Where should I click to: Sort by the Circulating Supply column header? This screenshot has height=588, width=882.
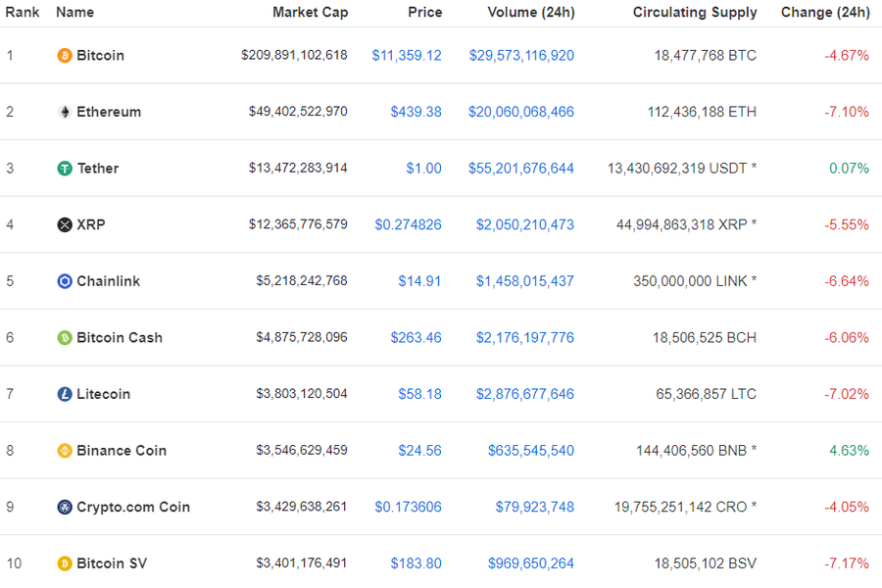(695, 13)
